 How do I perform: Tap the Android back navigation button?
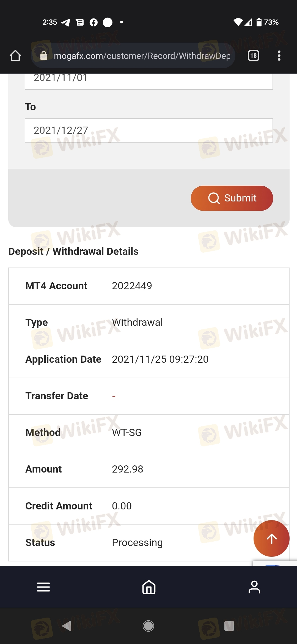click(67, 626)
